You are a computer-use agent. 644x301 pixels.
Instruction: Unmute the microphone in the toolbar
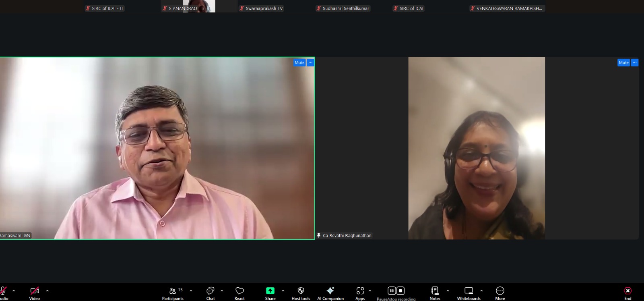[x=3, y=292]
